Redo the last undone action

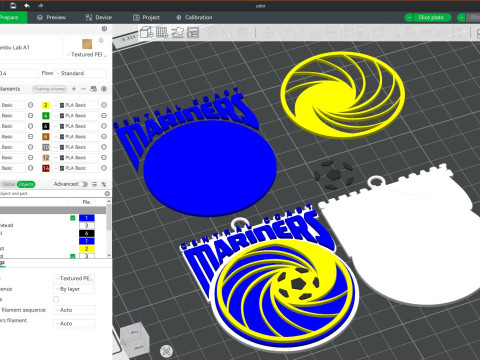tap(40, 6)
